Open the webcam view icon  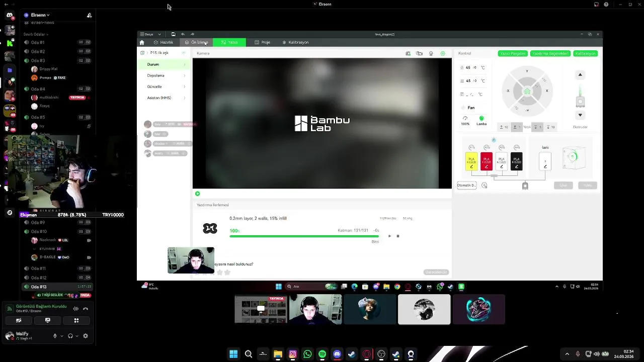[431, 53]
